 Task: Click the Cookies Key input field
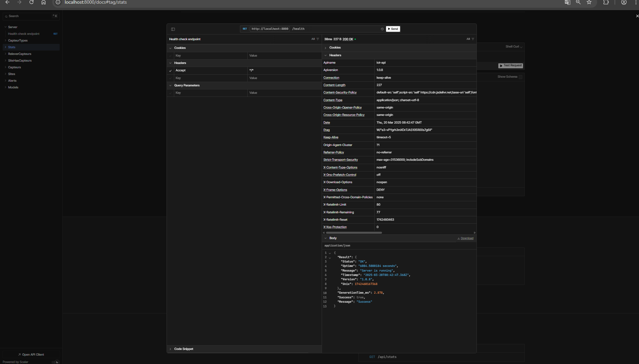[x=210, y=56]
